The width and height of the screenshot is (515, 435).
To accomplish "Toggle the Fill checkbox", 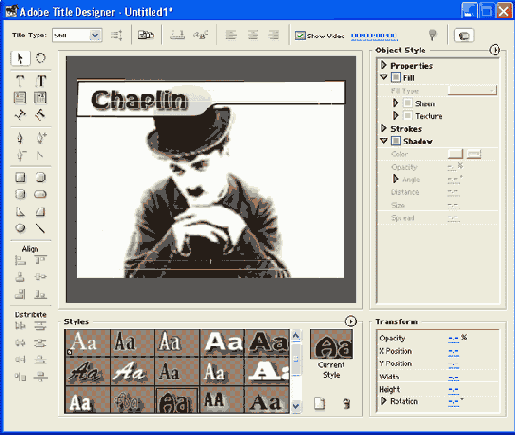I will coord(396,77).
